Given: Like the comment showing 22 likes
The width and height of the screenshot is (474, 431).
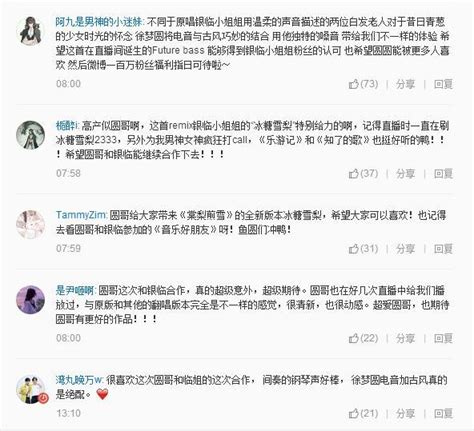Looking at the screenshot, I should [363, 338].
